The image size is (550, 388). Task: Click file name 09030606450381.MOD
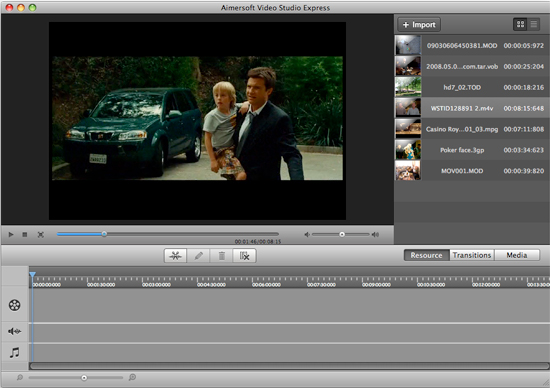coord(462,46)
